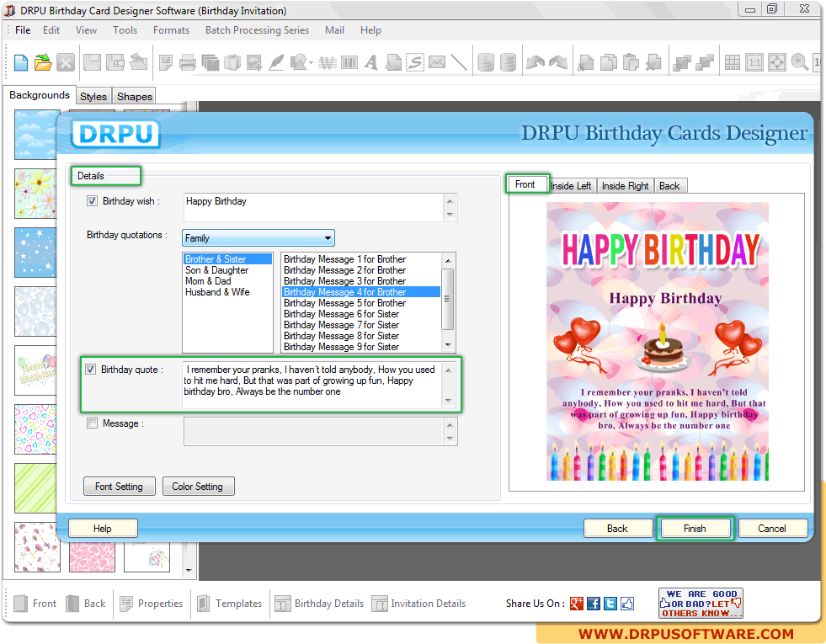Set actual size with 1:1 icon
The height and width of the screenshot is (644, 826).
(x=754, y=62)
